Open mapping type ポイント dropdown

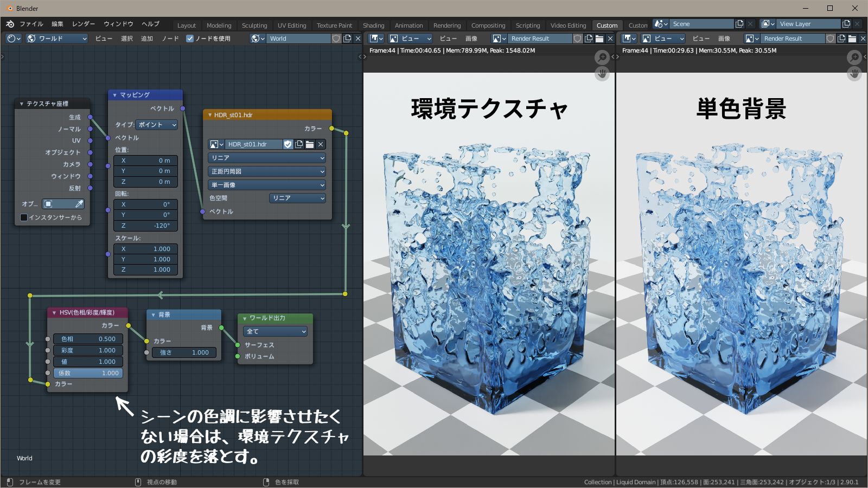tap(157, 125)
